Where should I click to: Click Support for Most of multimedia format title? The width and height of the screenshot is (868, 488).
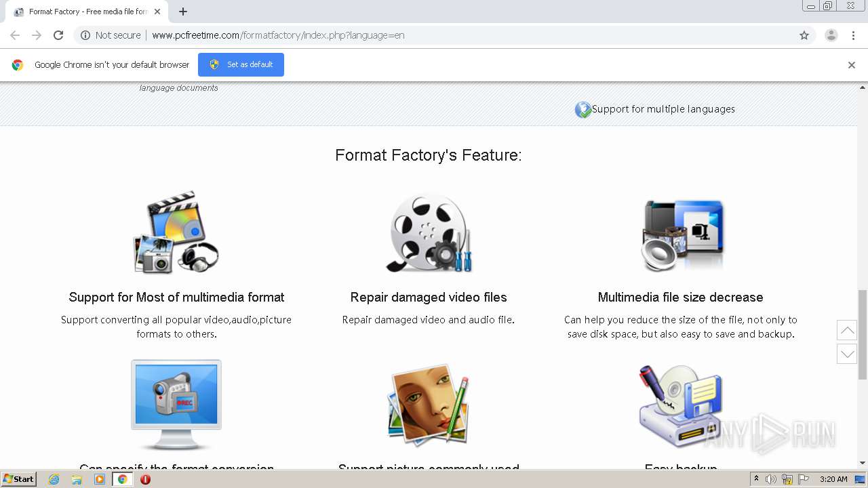(176, 298)
